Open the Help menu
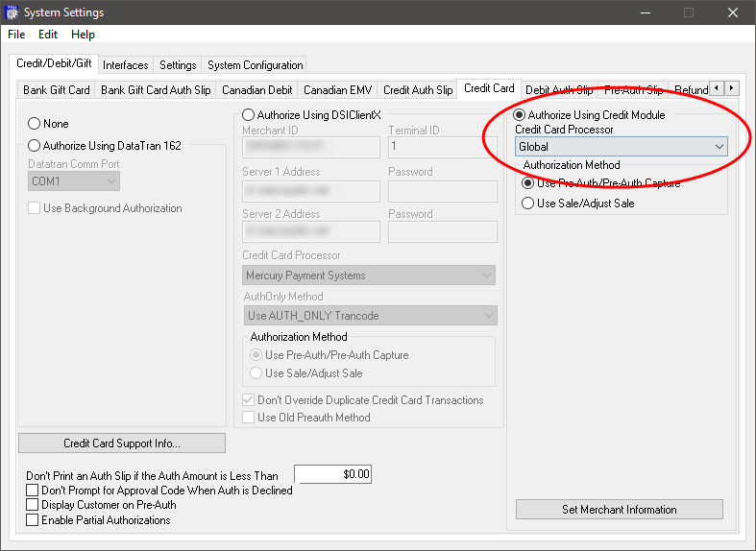This screenshot has width=756, height=551. (83, 35)
